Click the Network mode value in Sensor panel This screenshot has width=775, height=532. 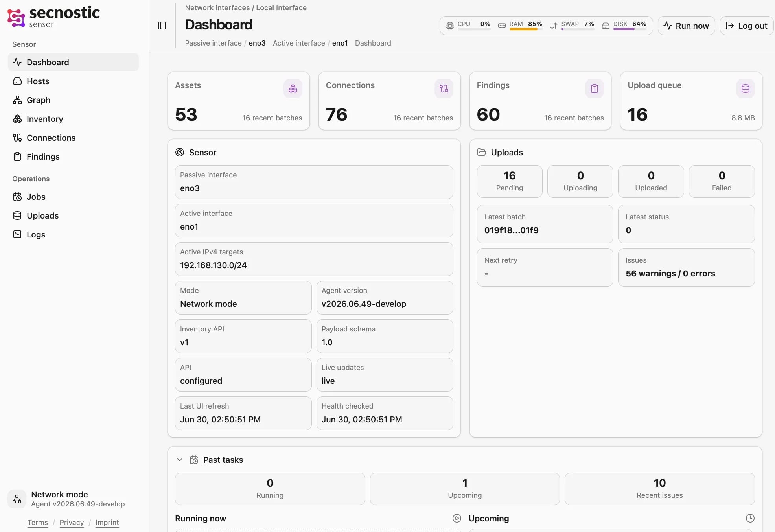point(208,304)
